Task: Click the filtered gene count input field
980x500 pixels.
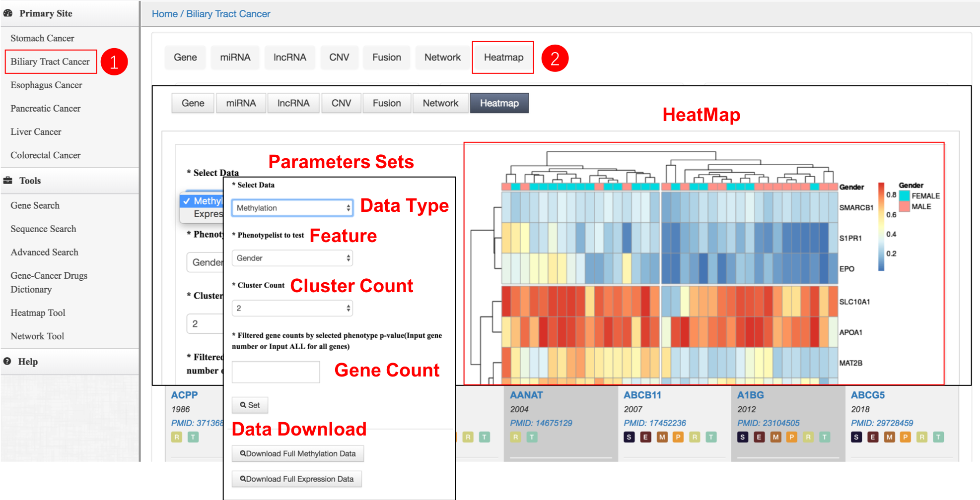Action: click(x=276, y=372)
